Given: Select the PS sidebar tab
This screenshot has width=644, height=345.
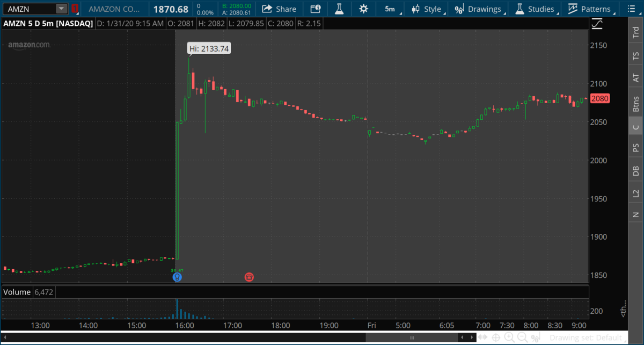Looking at the screenshot, I should pyautogui.click(x=636, y=148).
